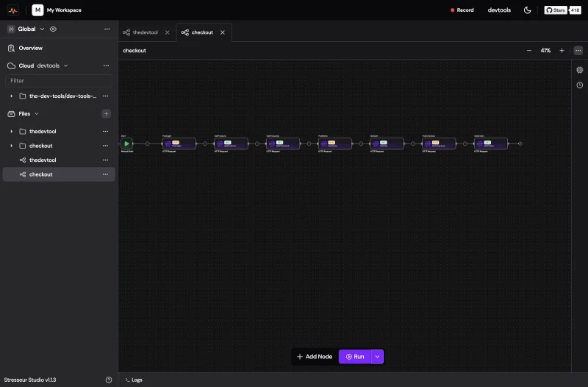Open more options beside Global
This screenshot has width=588, height=387.
coord(107,29)
